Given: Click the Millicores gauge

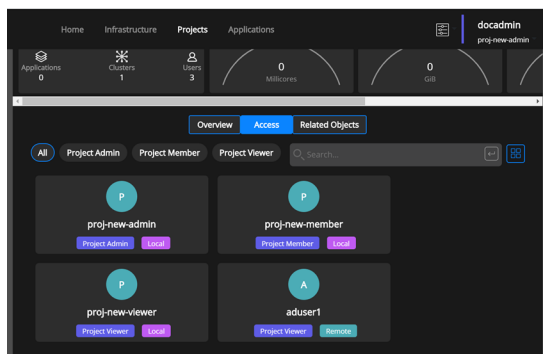Looking at the screenshot, I should click(281, 71).
